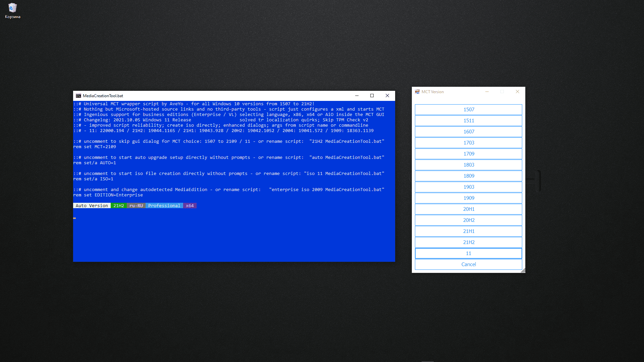This screenshot has width=644, height=362.
Task: Click the 20H2 version option
Action: point(469,220)
